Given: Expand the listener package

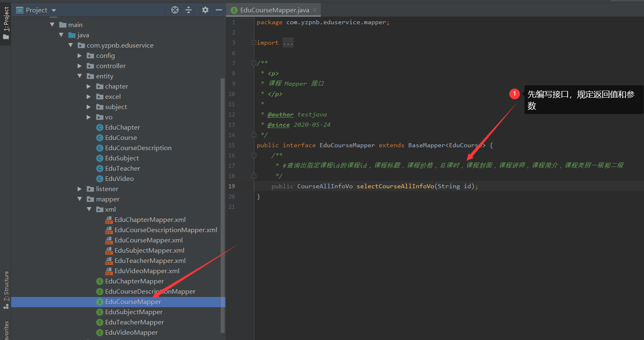Looking at the screenshot, I should click(80, 189).
